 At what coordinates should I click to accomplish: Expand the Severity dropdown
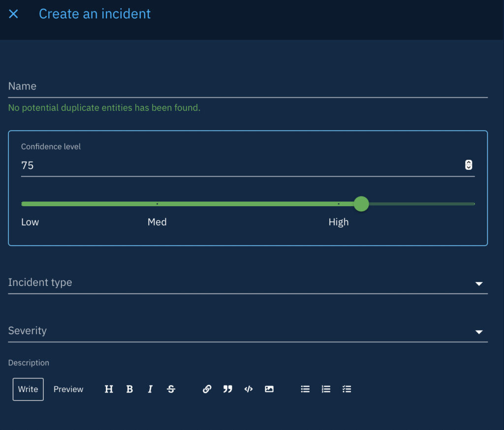pyautogui.click(x=478, y=332)
